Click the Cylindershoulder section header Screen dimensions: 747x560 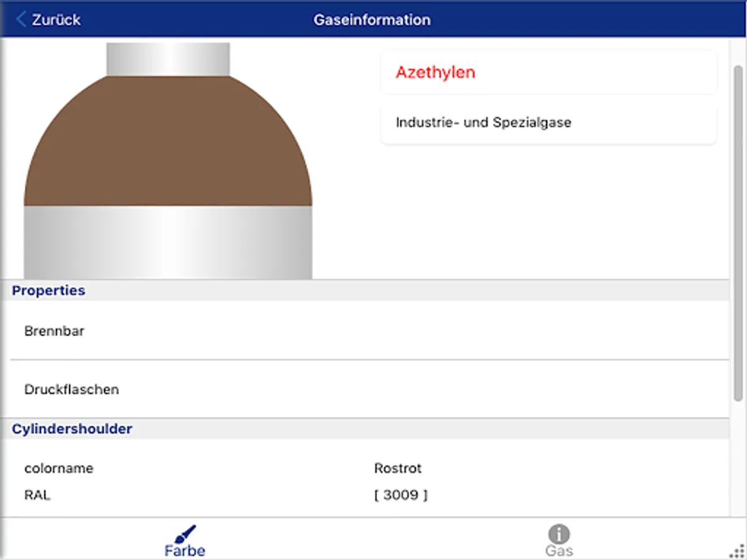pyautogui.click(x=365, y=429)
